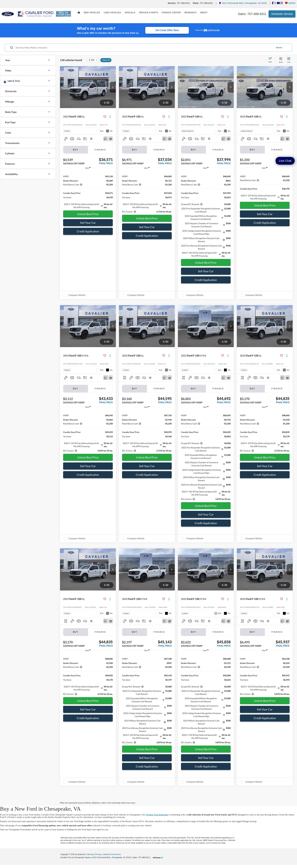Check Compare Vehicle on the $45,143 STX card
Image resolution: width=297 pixels, height=868 pixels.
pyautogui.click(x=124, y=782)
